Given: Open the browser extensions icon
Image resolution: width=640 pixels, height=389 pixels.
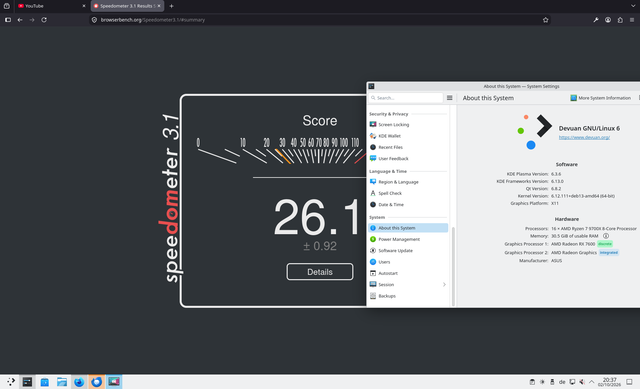Looking at the screenshot, I should [620, 20].
